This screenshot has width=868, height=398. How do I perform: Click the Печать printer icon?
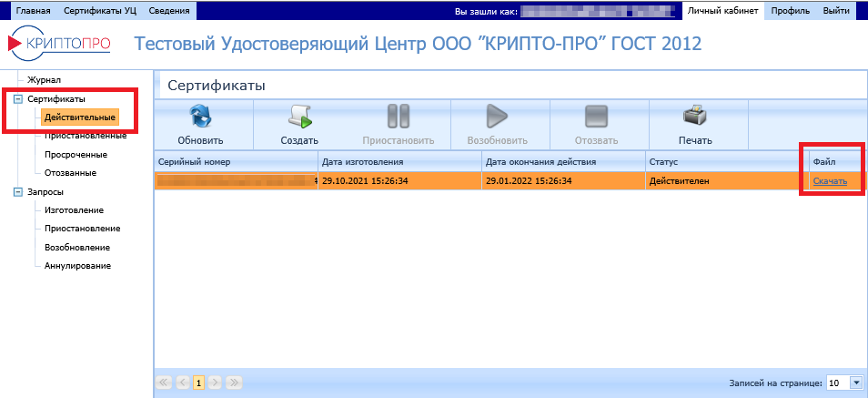[x=695, y=117]
